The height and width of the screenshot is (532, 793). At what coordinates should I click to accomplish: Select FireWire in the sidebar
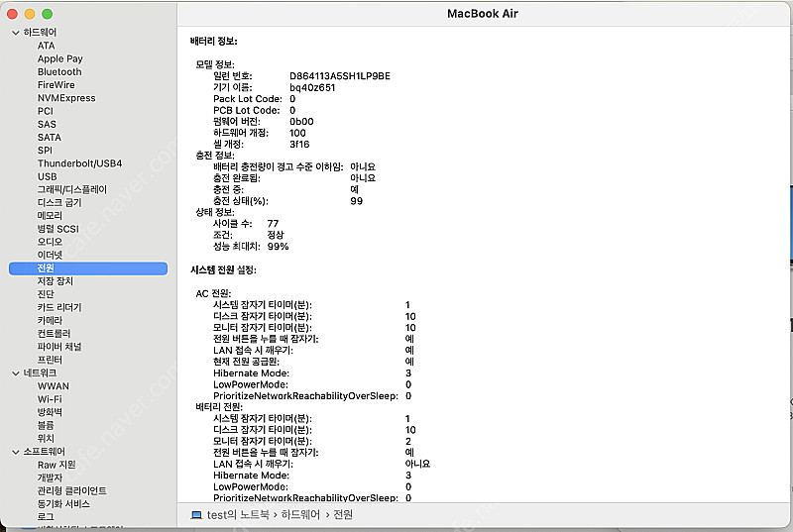pyautogui.click(x=57, y=85)
